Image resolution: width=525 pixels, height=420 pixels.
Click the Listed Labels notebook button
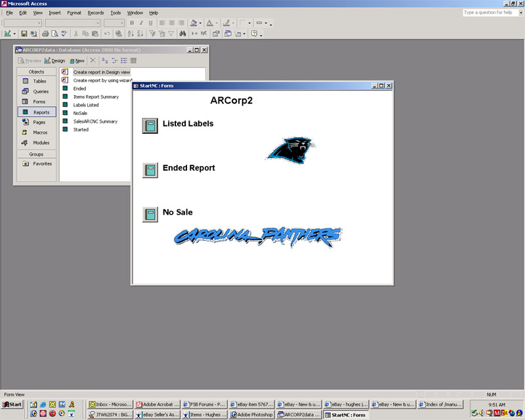pyautogui.click(x=150, y=125)
